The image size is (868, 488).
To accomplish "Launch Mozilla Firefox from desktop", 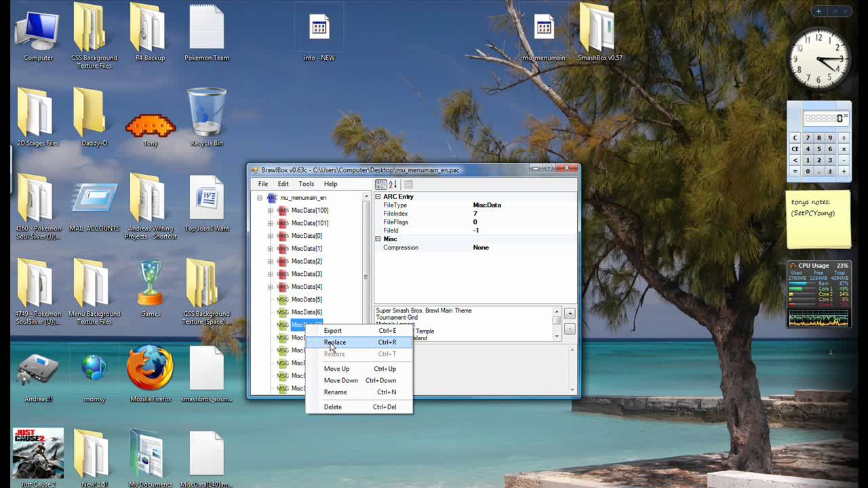I will (x=151, y=374).
